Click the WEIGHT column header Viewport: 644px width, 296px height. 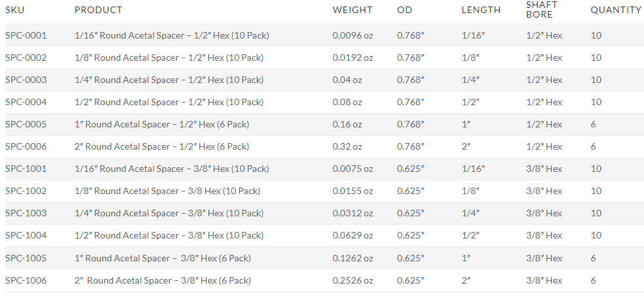(352, 10)
